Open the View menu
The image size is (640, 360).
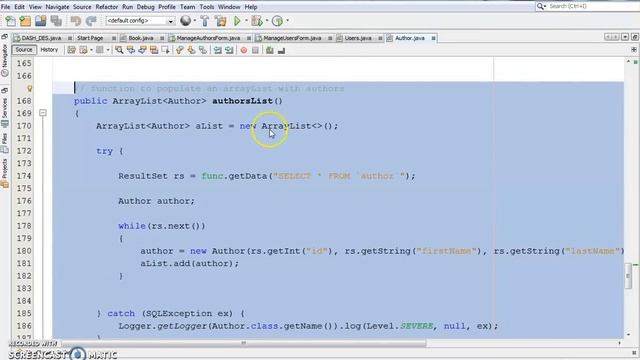click(x=35, y=7)
